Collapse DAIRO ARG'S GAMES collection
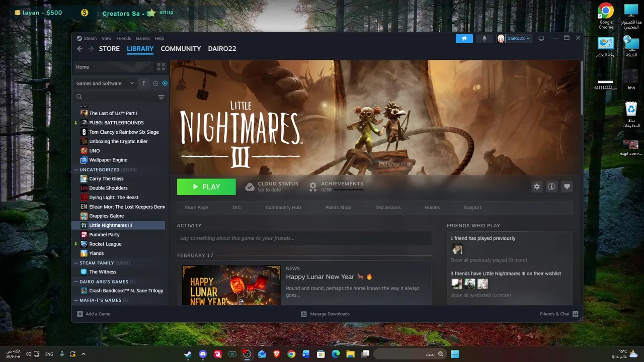The height and width of the screenshot is (362, 644). [75, 282]
